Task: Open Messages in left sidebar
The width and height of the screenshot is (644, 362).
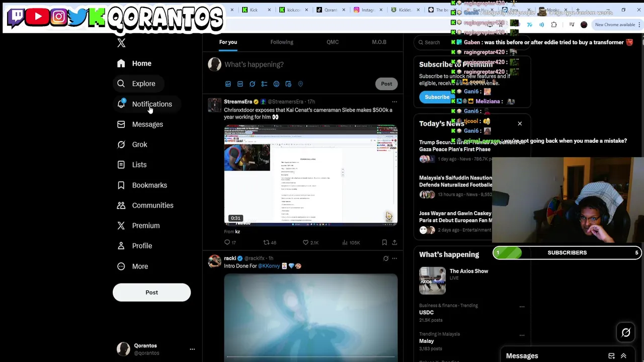Action: pyautogui.click(x=140, y=124)
